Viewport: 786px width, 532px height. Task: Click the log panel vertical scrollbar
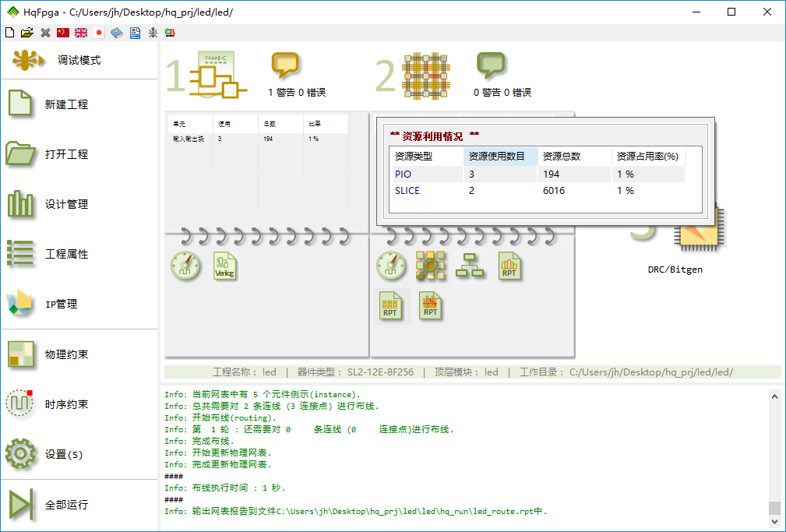pos(774,452)
